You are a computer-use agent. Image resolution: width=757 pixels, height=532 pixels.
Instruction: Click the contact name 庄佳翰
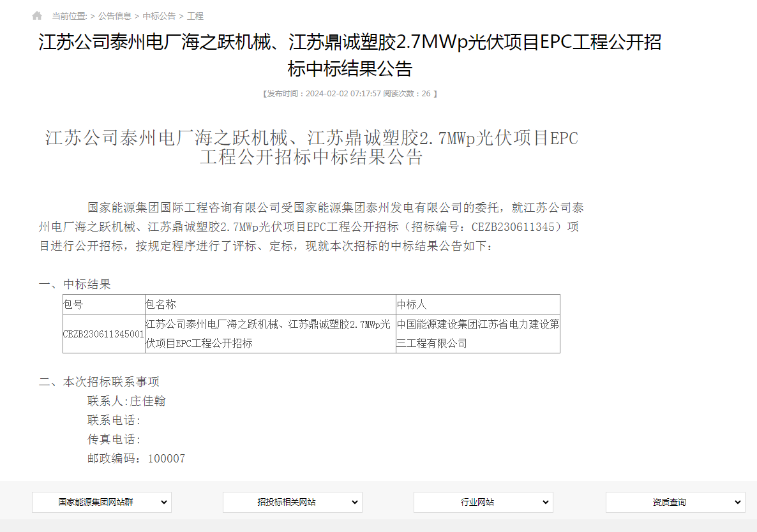pyautogui.click(x=148, y=401)
